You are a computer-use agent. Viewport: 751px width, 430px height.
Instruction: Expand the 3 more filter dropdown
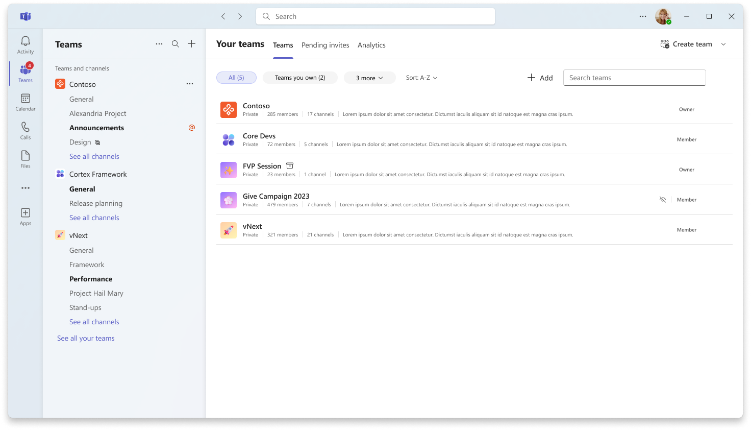coord(369,78)
